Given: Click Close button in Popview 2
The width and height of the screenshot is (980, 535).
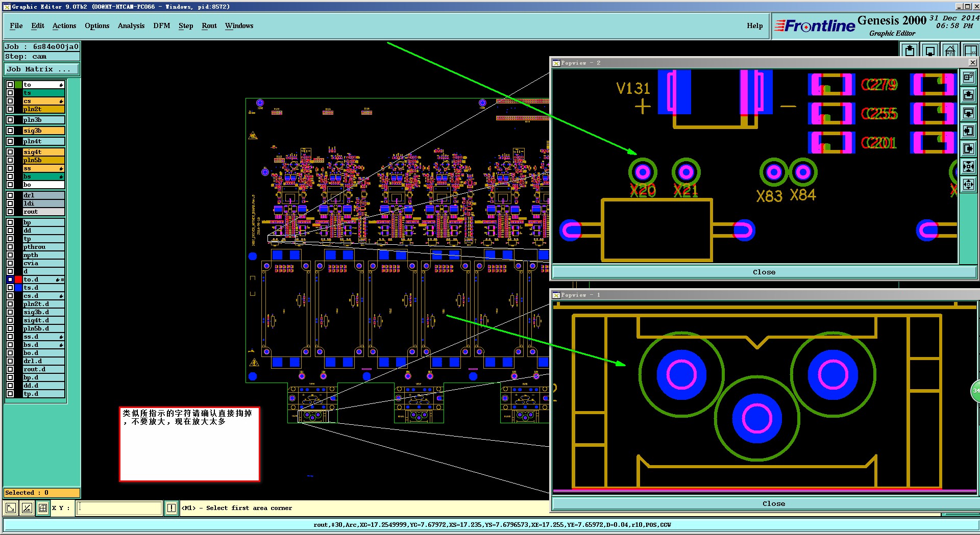Looking at the screenshot, I should click(764, 272).
